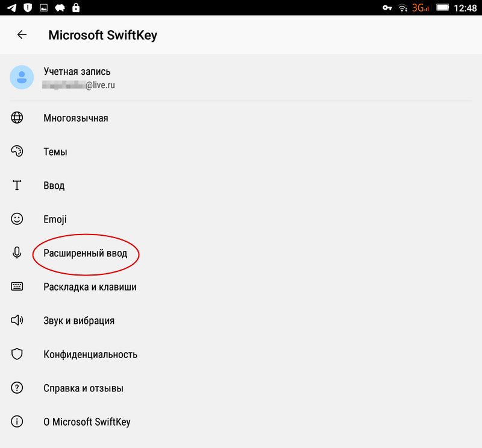Tap the microphone icon for Расширенный ввод
The height and width of the screenshot is (448, 482).
tap(17, 253)
